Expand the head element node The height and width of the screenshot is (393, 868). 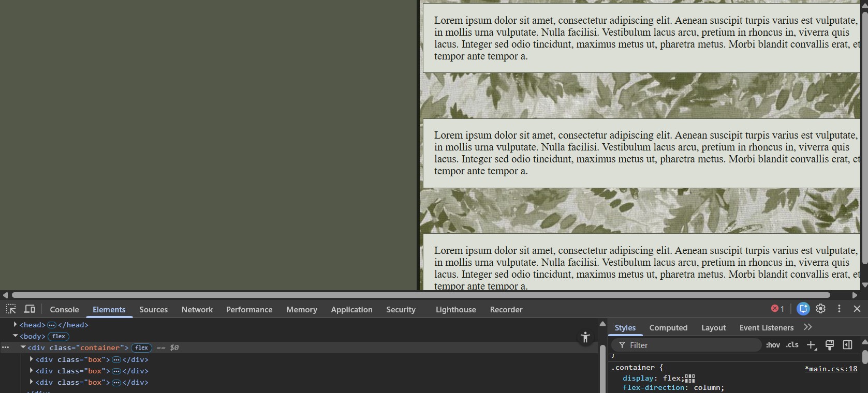click(16, 325)
